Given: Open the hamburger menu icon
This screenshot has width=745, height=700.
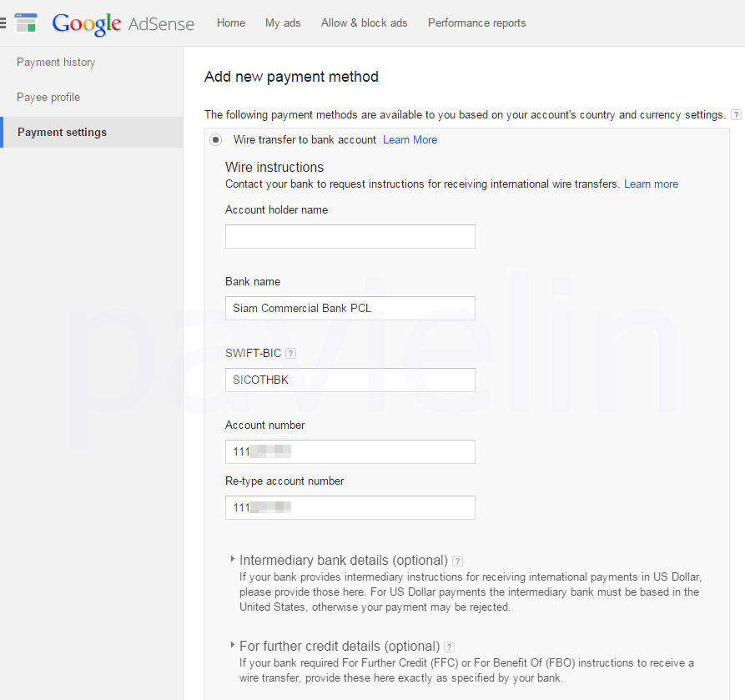Looking at the screenshot, I should coord(4,23).
